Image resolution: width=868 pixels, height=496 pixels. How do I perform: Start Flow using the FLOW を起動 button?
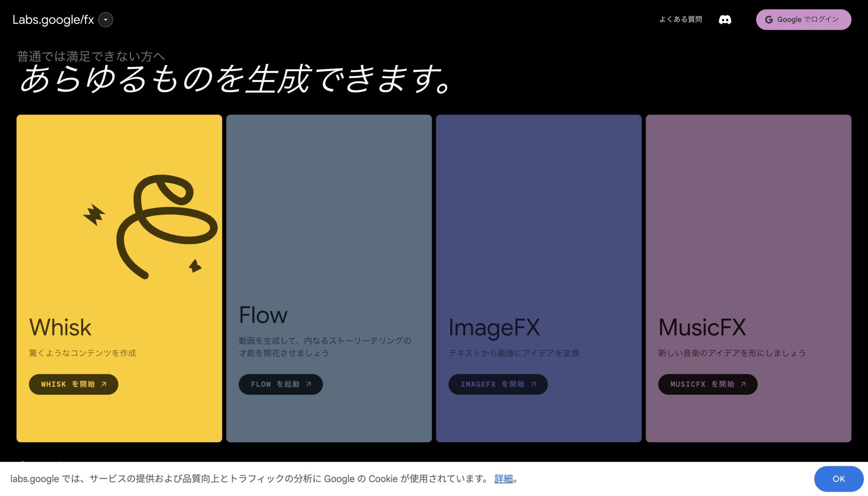pos(280,384)
